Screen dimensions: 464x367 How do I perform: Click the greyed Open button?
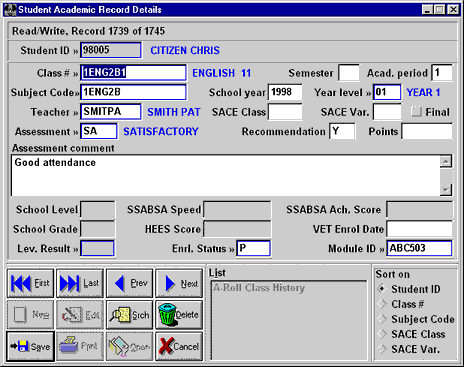[130, 346]
